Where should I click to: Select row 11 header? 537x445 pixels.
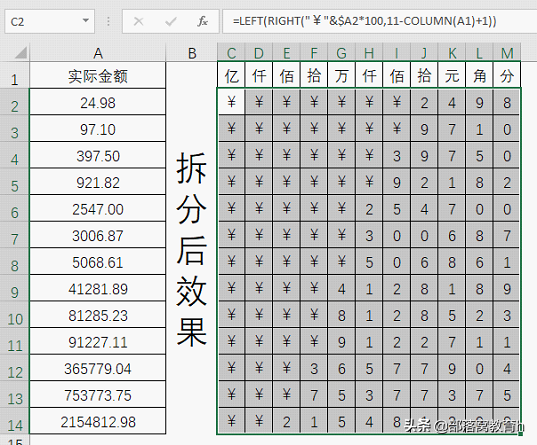click(x=15, y=342)
